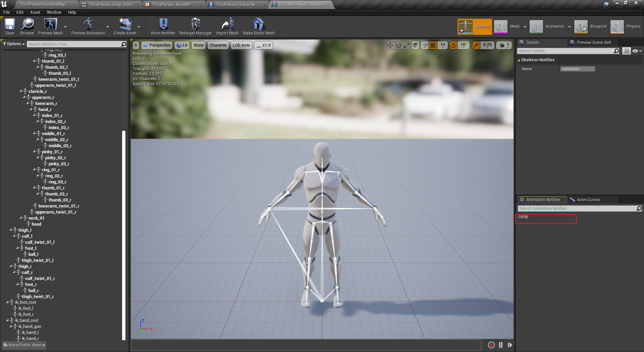Viewport: 644px width, 352px height.
Task: Click the Character viewport button
Action: (218, 45)
